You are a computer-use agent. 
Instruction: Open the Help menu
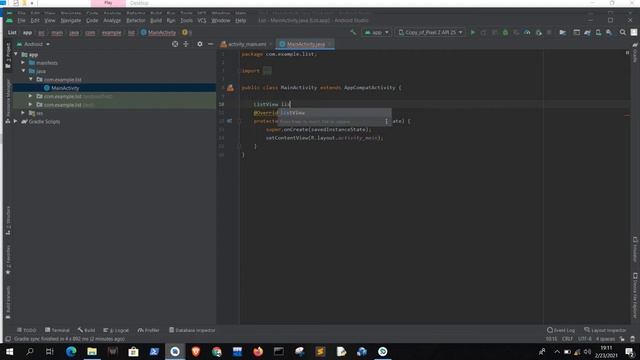(240, 20)
